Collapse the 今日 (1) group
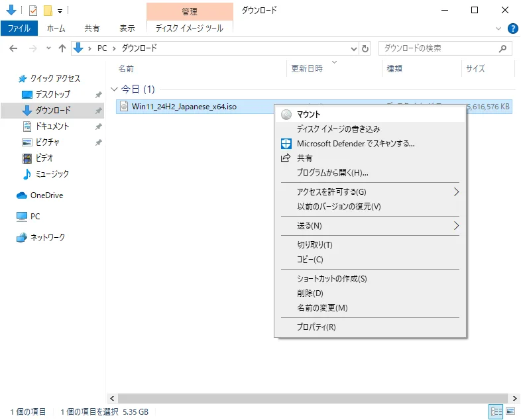 [114, 89]
